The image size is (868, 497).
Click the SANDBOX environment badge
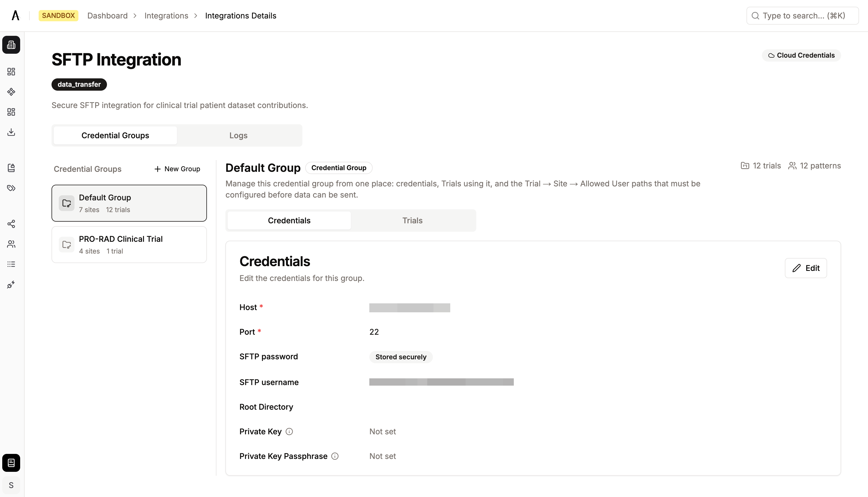(x=59, y=15)
